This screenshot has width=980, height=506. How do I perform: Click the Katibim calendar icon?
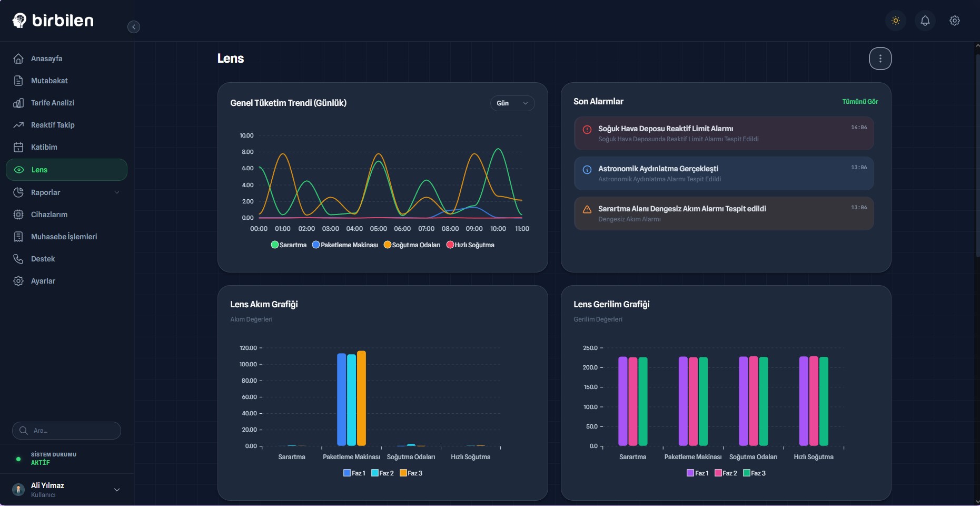click(x=18, y=147)
